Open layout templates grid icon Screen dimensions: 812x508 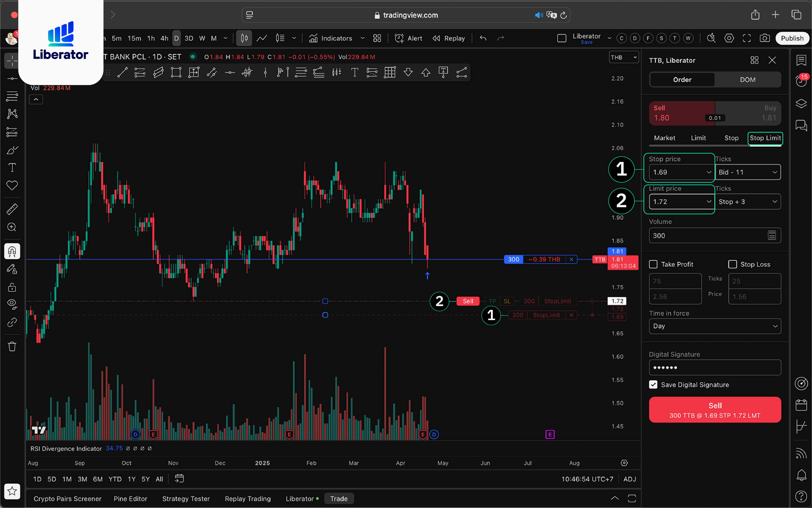pos(377,38)
